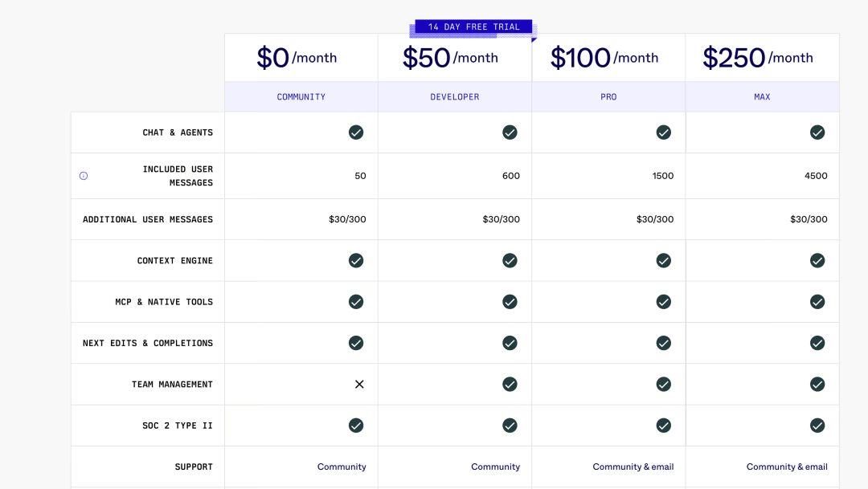
Task: Click the Community plan Chat & Agents checkmark
Action: [x=356, y=132]
